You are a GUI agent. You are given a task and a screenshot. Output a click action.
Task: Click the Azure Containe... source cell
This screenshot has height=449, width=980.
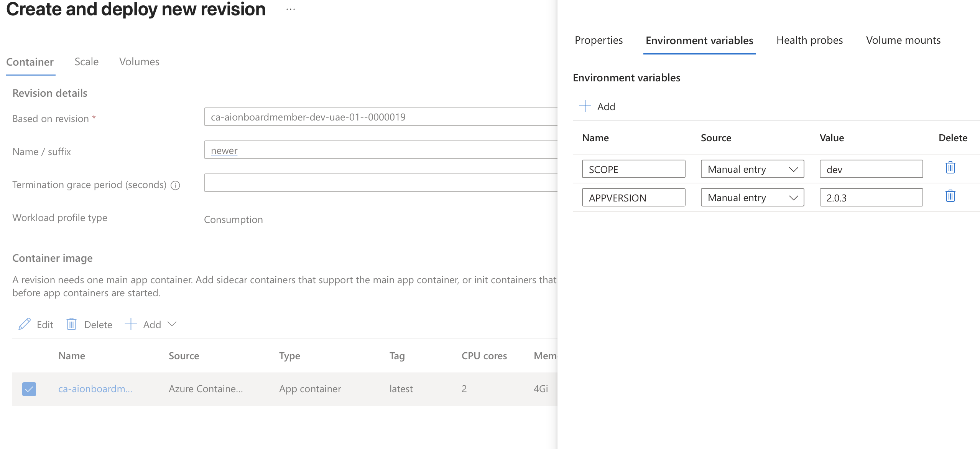click(x=206, y=389)
